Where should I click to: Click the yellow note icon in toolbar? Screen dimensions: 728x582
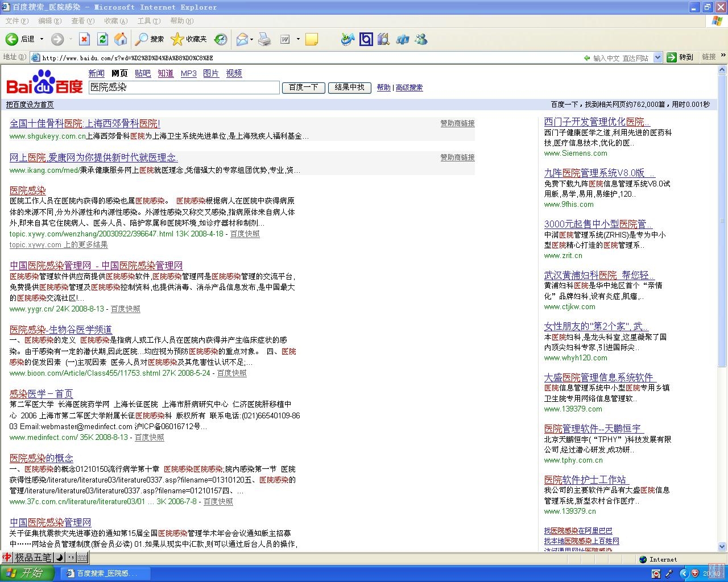click(x=311, y=39)
